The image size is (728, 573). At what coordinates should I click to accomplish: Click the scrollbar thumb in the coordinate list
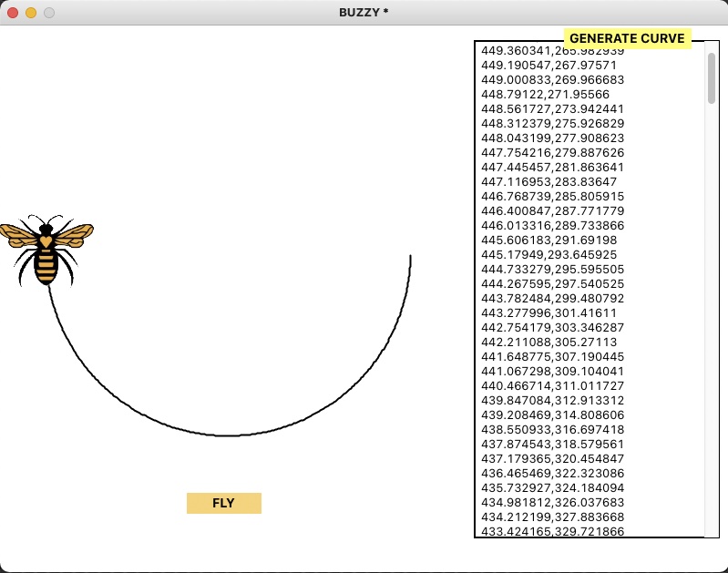tap(711, 77)
